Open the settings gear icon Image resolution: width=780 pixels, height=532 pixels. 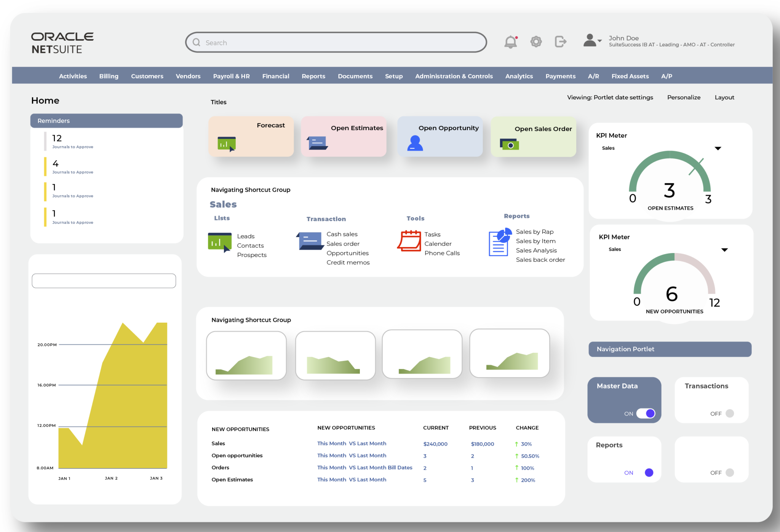[536, 41]
